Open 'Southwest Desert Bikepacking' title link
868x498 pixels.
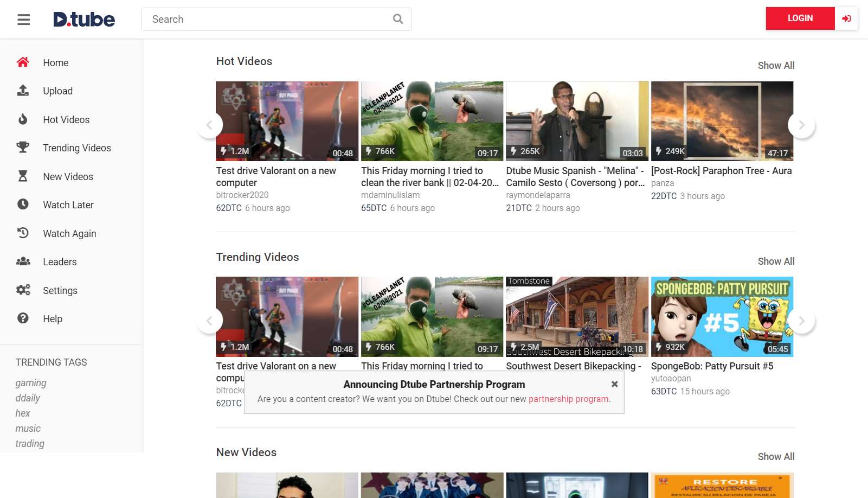(x=573, y=366)
